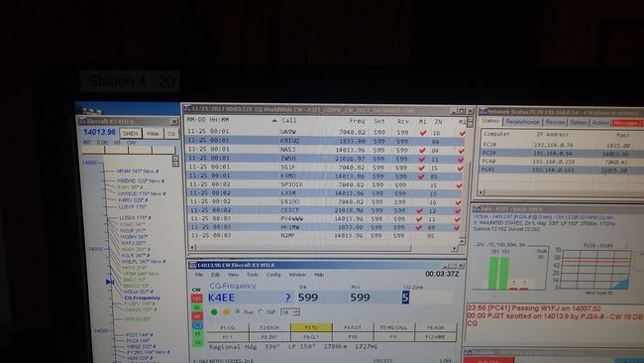Select the S&P mode radio button

click(261, 312)
